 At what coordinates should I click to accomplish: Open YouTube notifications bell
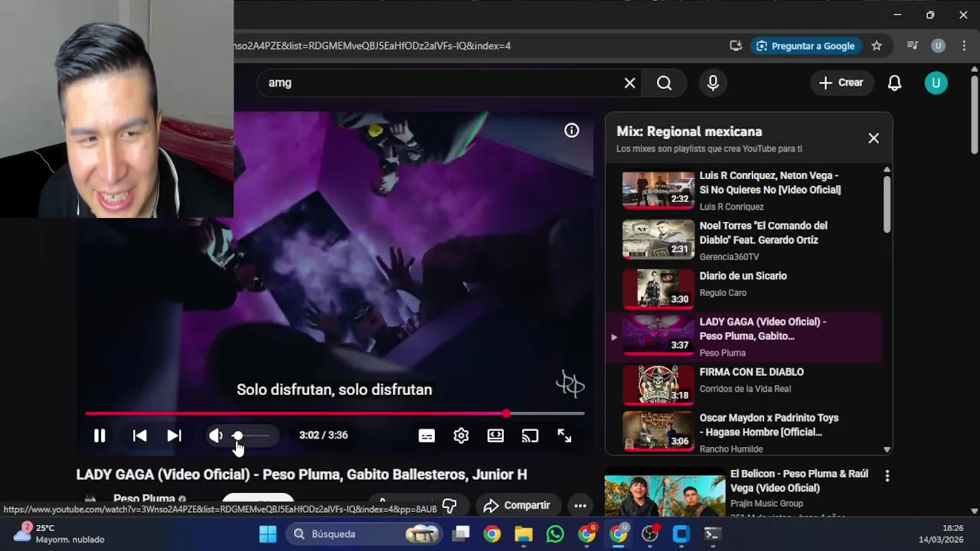pos(894,83)
